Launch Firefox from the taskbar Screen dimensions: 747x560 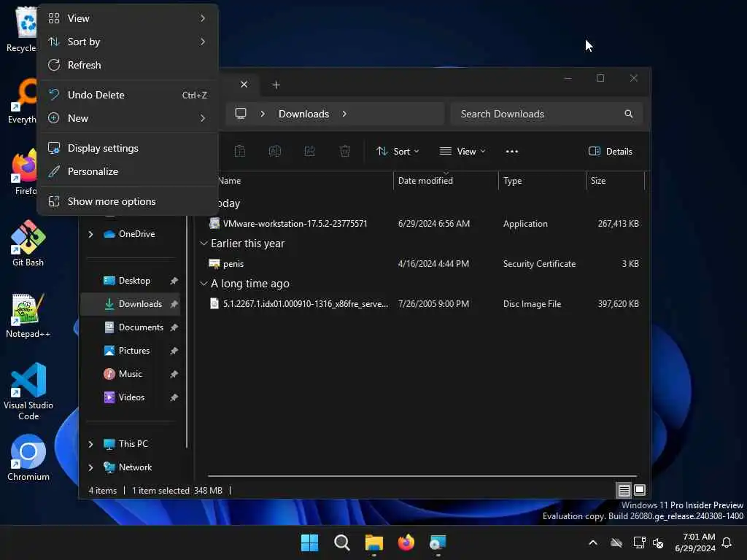click(x=406, y=542)
